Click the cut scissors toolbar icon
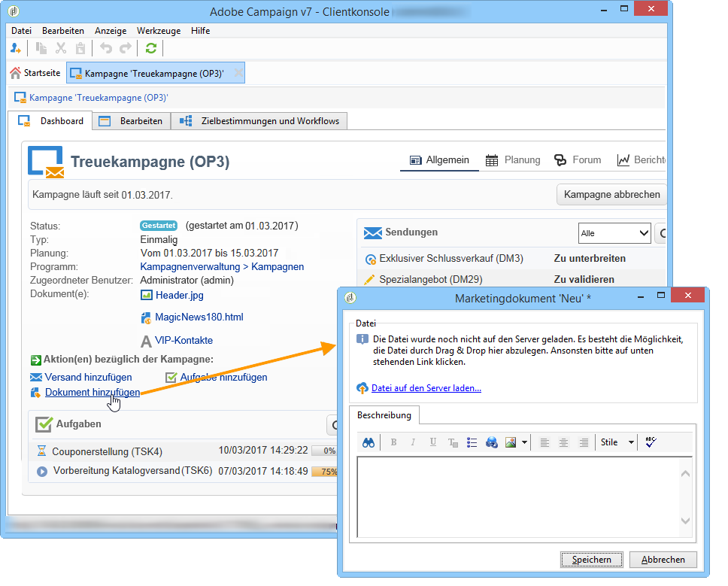The width and height of the screenshot is (728, 586). (61, 48)
